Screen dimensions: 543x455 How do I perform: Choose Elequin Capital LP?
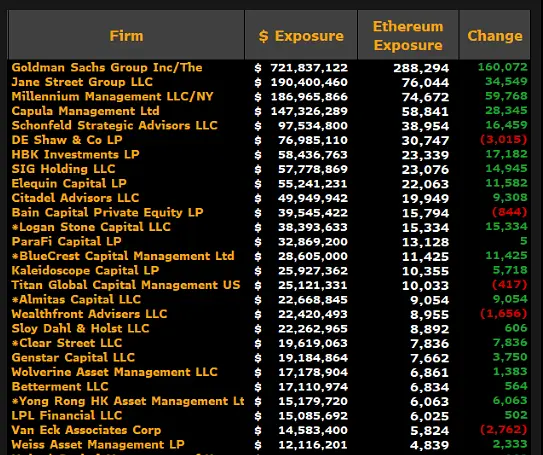click(69, 184)
